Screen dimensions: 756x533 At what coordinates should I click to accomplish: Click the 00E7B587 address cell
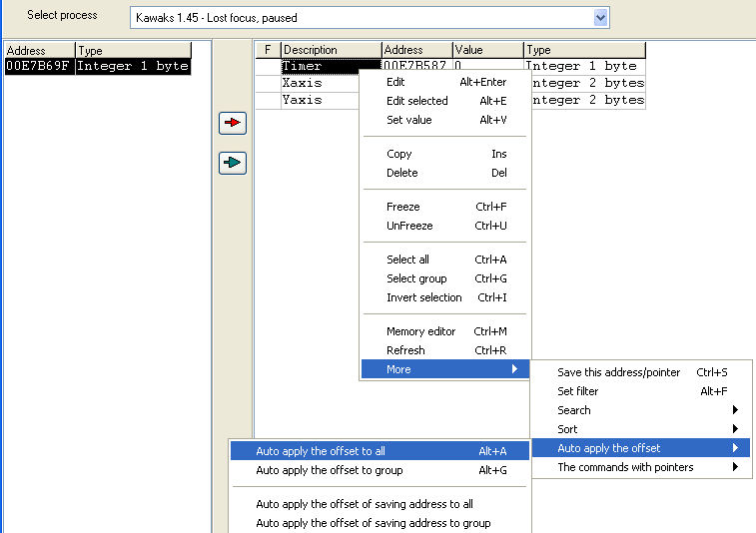coord(417,66)
